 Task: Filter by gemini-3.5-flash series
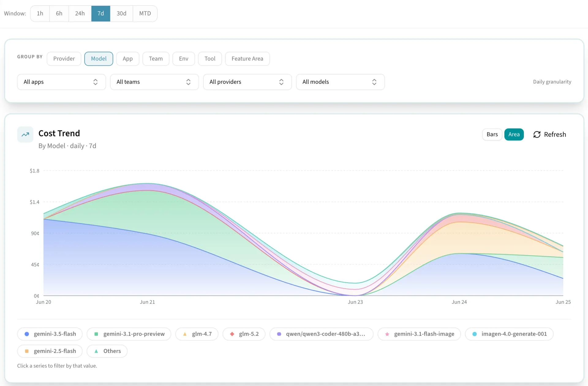click(50, 334)
